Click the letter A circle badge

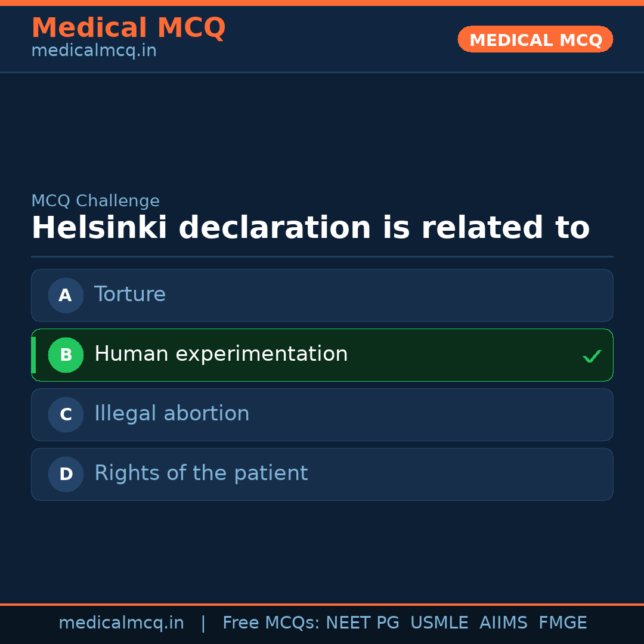click(x=66, y=295)
